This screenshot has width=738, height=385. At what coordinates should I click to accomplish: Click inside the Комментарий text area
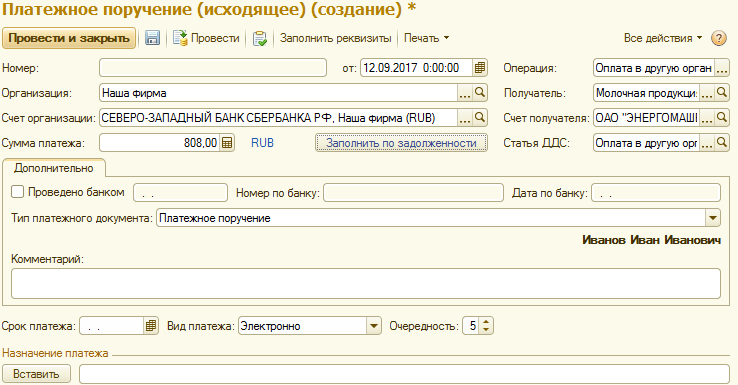tap(366, 283)
